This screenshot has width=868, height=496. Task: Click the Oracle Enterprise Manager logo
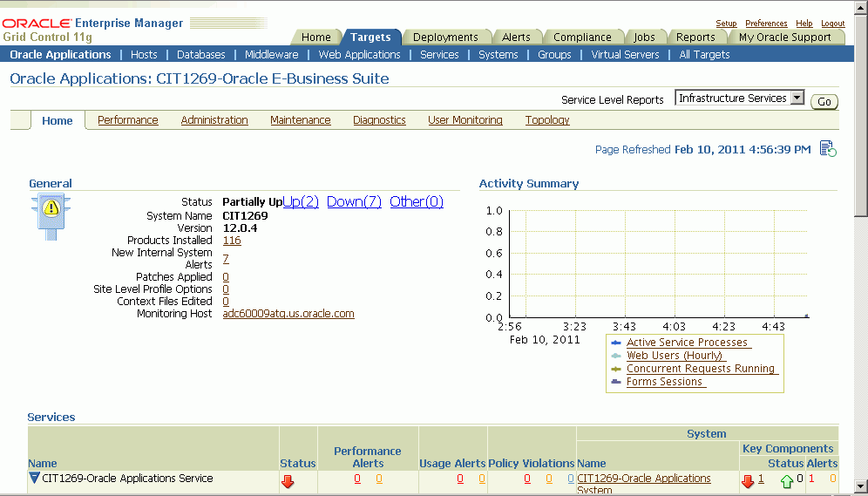(x=92, y=24)
